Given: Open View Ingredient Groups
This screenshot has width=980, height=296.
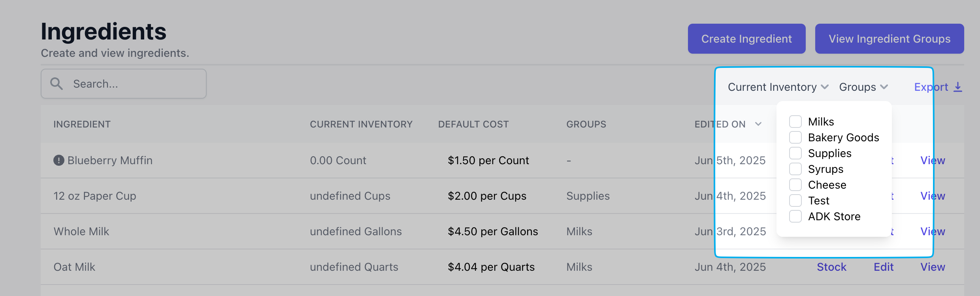Looking at the screenshot, I should pyautogui.click(x=890, y=39).
